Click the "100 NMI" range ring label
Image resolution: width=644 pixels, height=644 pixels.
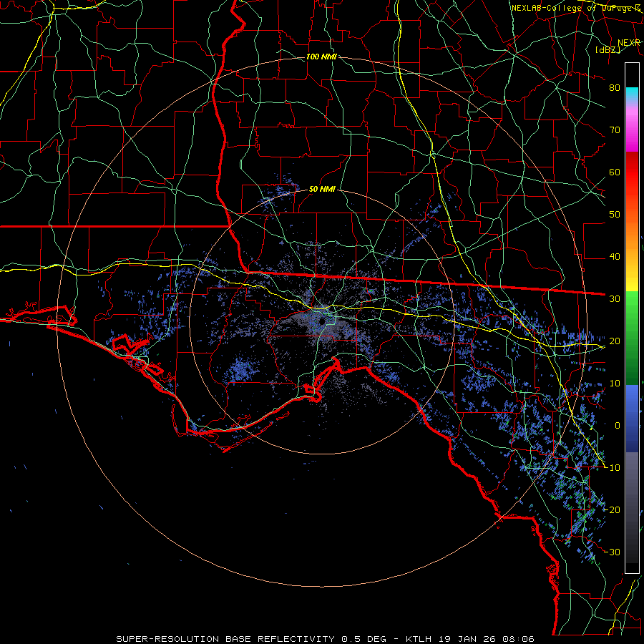pos(321,57)
